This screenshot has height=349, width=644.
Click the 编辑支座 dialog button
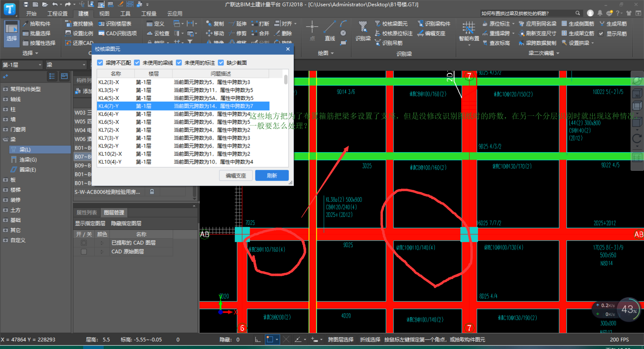coord(236,176)
